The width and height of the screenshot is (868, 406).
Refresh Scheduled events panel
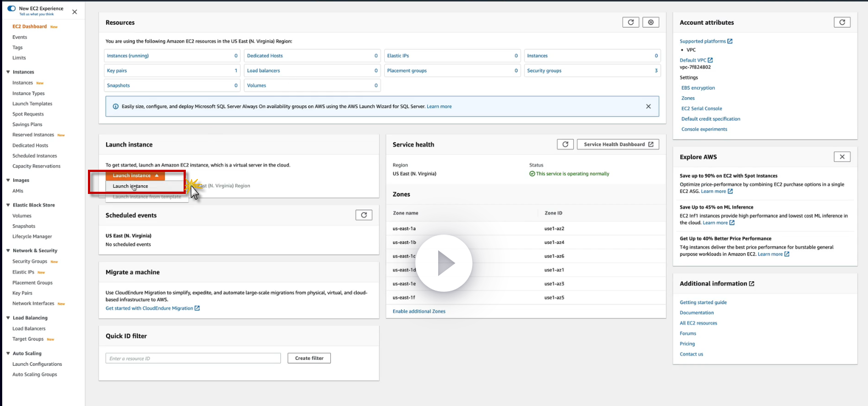(x=364, y=215)
